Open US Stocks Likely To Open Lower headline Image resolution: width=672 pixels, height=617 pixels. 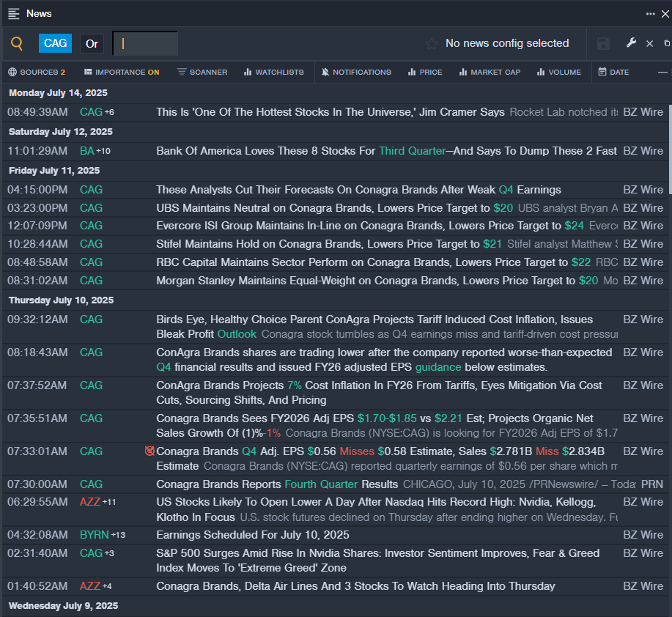(x=376, y=509)
